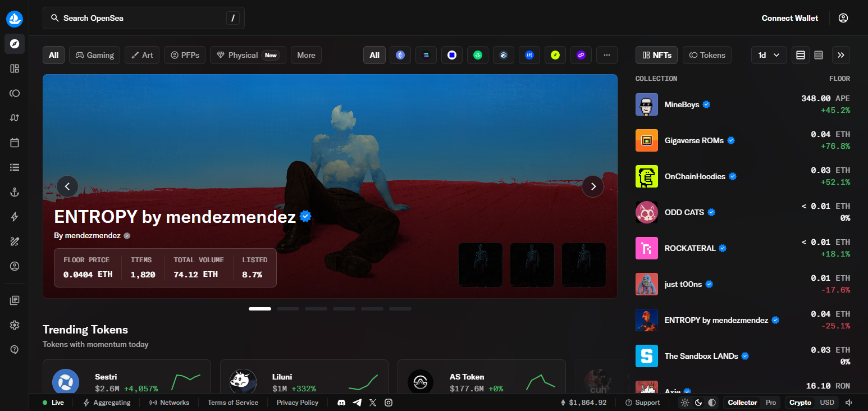868x411 pixels.
Task: Filter by ApeChain icon
Action: pyautogui.click(x=529, y=55)
